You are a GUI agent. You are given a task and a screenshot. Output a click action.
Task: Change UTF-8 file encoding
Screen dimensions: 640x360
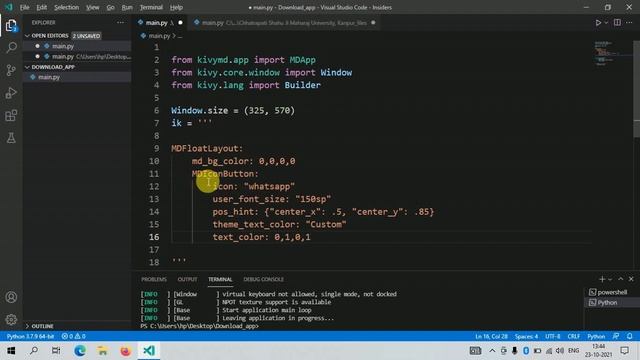point(553,336)
